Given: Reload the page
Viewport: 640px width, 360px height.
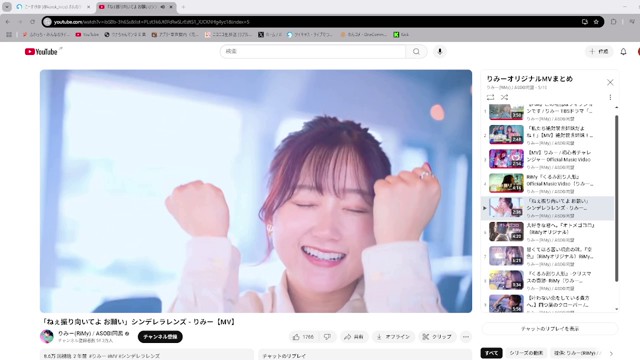Looking at the screenshot, I should coord(32,22).
